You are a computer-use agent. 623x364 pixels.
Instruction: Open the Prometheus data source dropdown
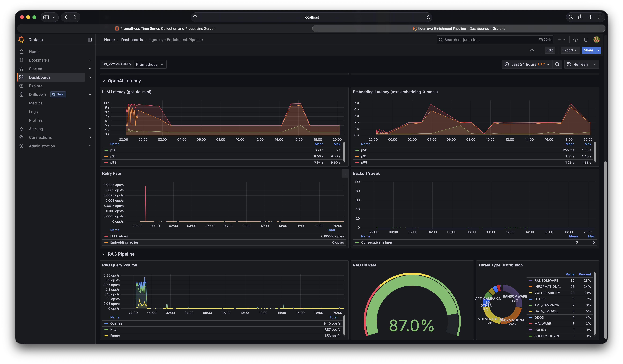(149, 64)
